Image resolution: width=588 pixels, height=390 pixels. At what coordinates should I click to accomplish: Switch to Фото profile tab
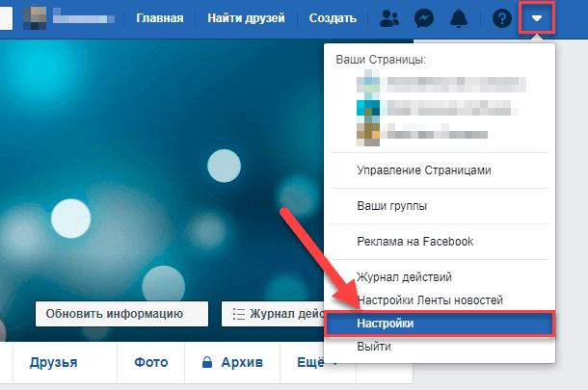tap(151, 362)
